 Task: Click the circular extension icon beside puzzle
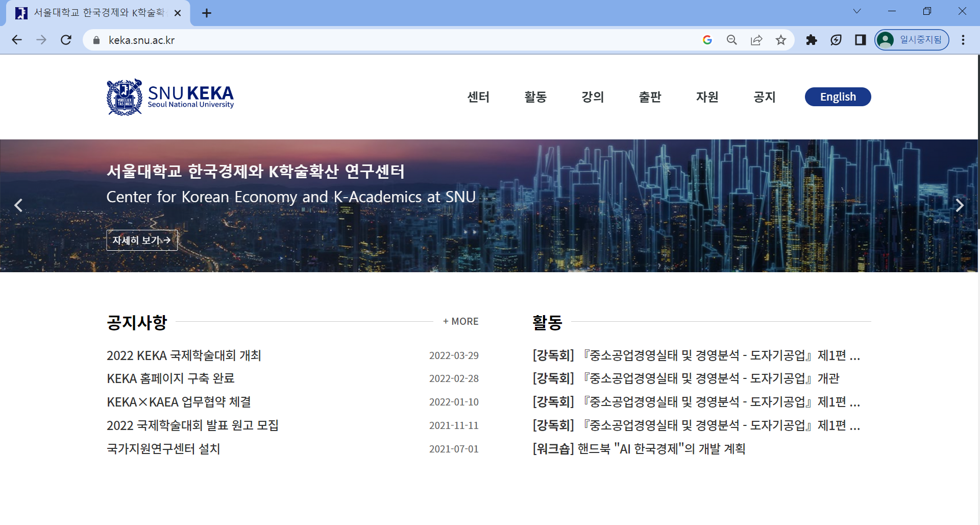[x=836, y=40]
